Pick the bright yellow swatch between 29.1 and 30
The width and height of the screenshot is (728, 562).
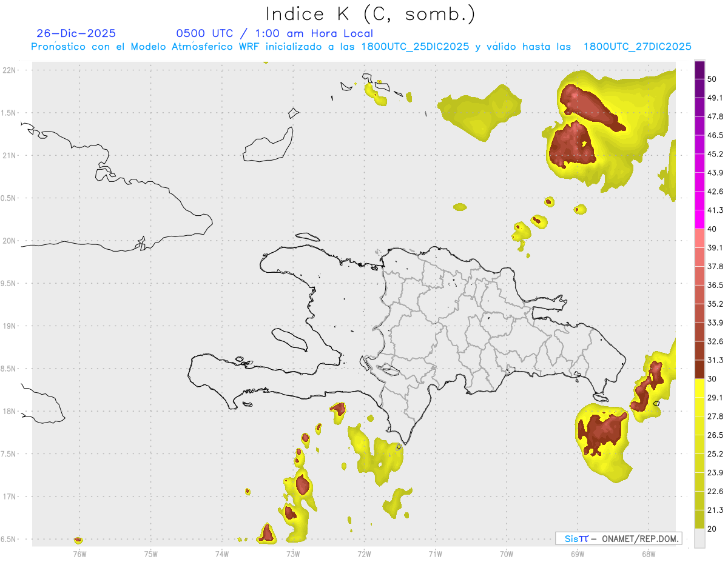[699, 388]
